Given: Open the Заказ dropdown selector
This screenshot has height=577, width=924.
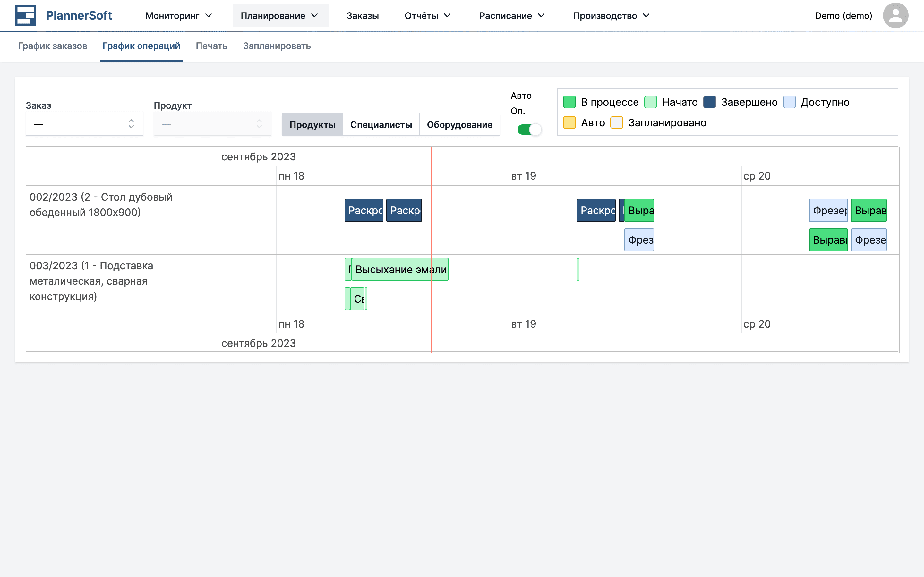Looking at the screenshot, I should click(x=84, y=123).
